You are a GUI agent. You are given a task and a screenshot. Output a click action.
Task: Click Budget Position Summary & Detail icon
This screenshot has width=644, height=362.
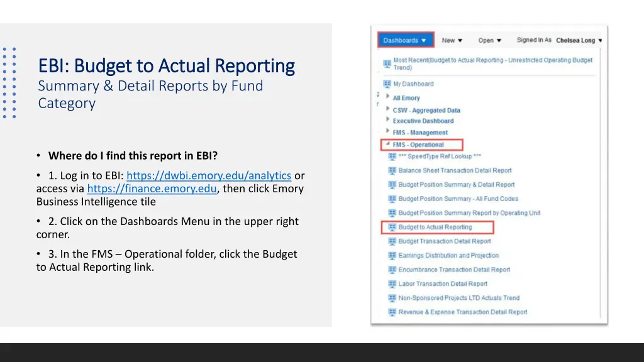pos(392,185)
